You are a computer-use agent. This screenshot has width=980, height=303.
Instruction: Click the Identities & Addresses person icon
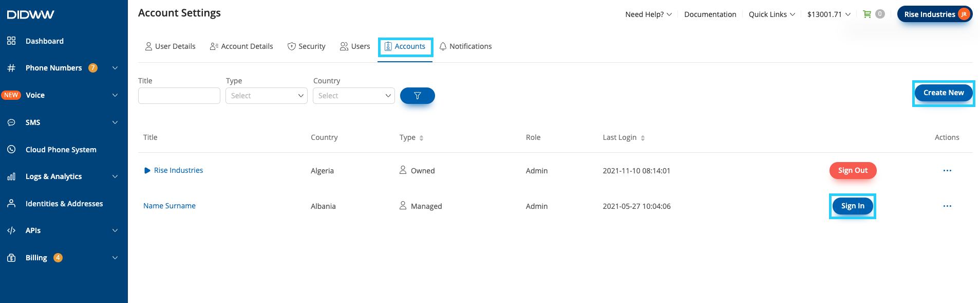(11, 203)
